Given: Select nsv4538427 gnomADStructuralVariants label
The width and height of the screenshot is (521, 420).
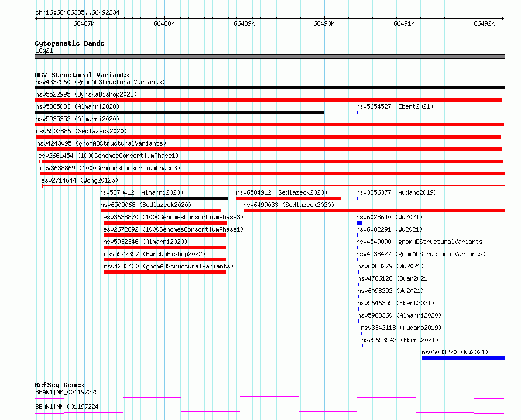Looking at the screenshot, I should (421, 254).
